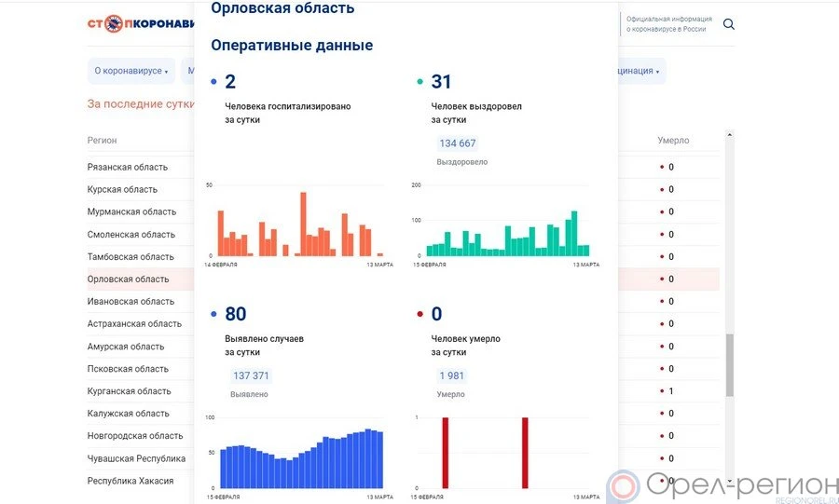
Task: Click the search magnifier icon
Action: coord(729,24)
